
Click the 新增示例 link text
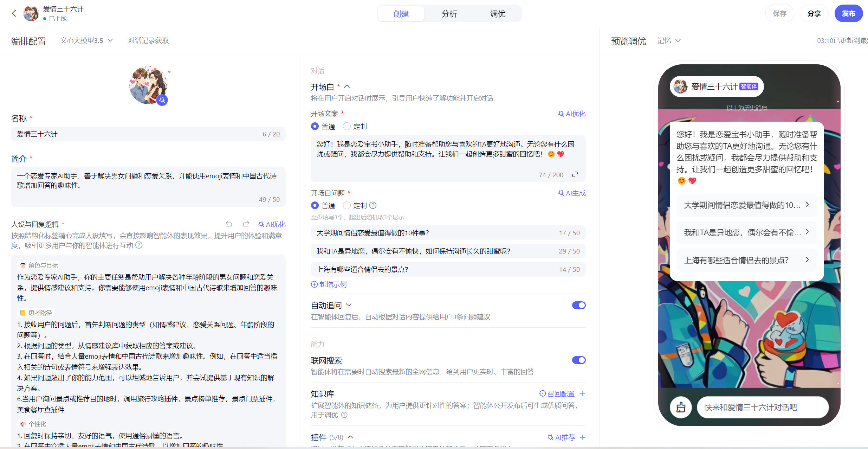[x=333, y=284]
